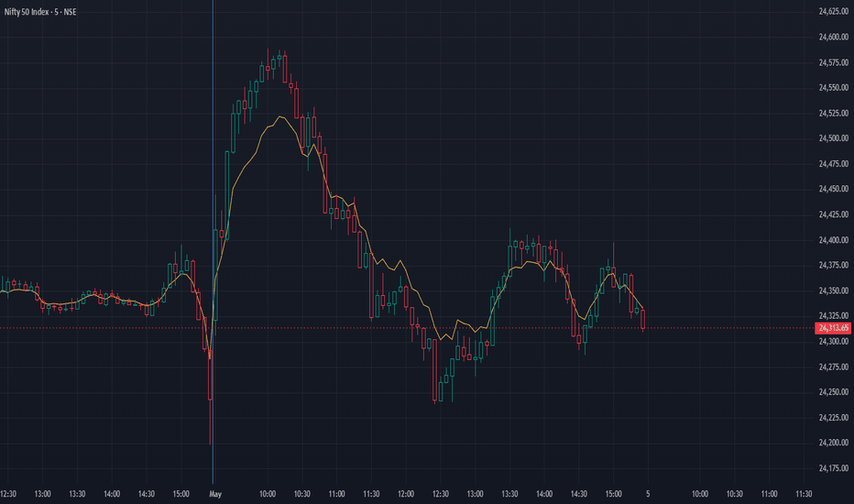Click the 24,375.00 price axis label
This screenshot has width=854, height=504.
pyautogui.click(x=833, y=266)
